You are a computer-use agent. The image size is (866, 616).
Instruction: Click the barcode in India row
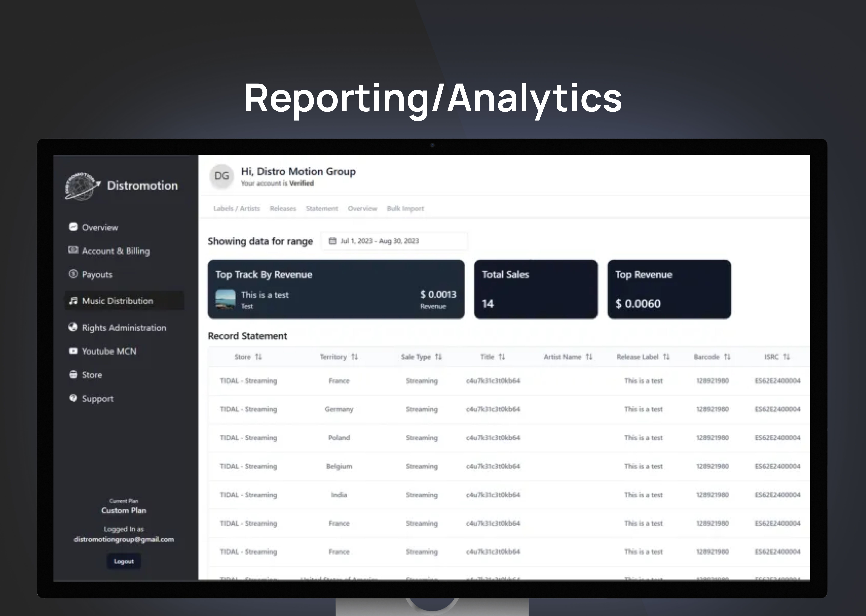click(712, 495)
